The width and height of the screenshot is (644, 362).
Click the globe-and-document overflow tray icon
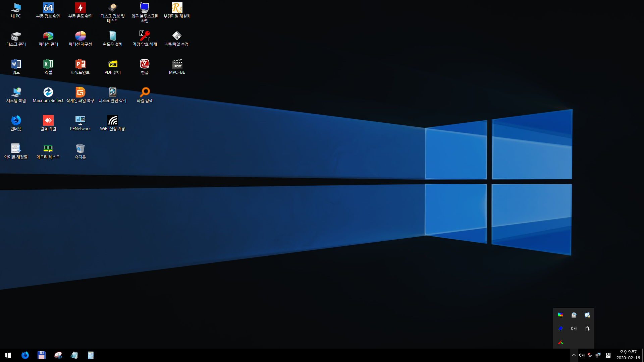point(574,315)
